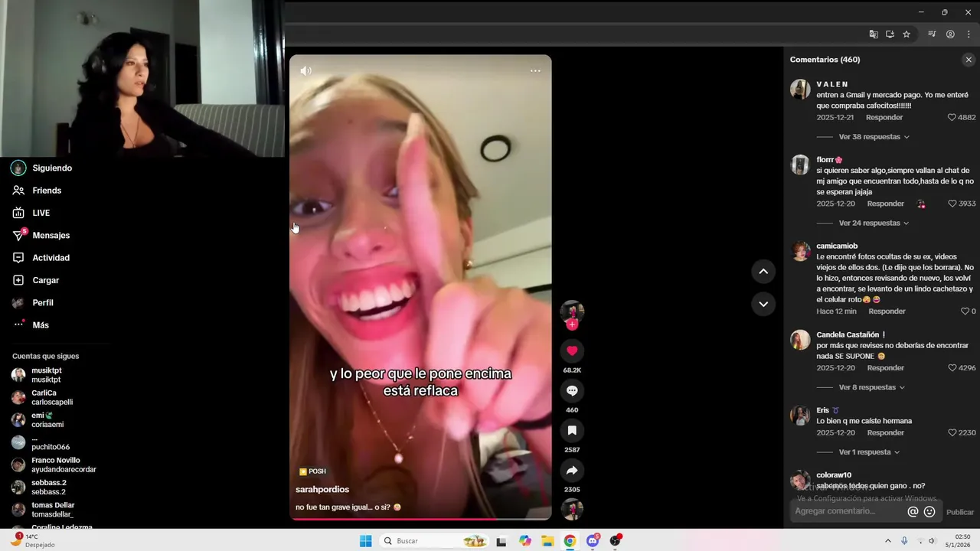Bookmark page with the star icon
The height and width of the screenshot is (551, 980).
pos(906,34)
